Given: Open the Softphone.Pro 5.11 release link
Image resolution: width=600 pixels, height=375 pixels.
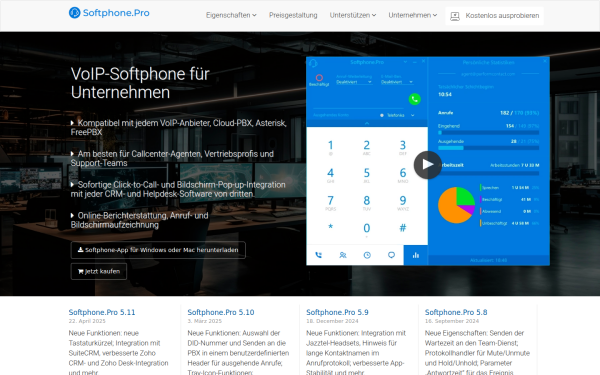Looking at the screenshot, I should click(x=102, y=312).
